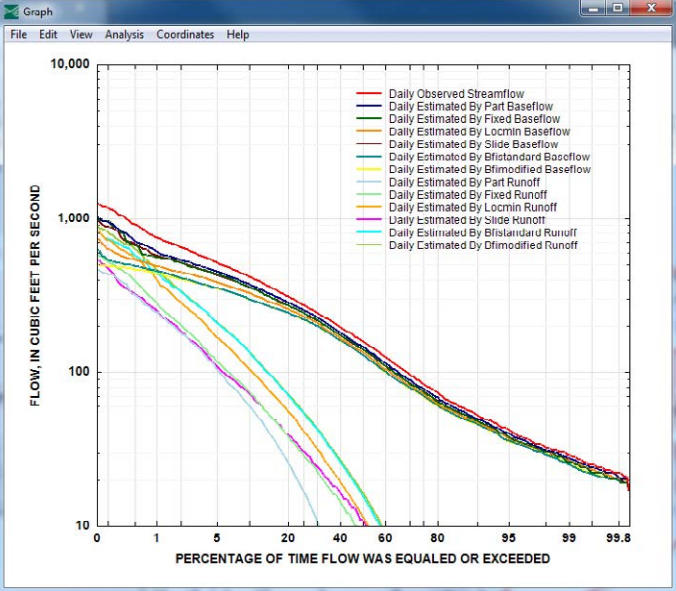Select the Bfimodified Baseflow legend entry

click(489, 170)
